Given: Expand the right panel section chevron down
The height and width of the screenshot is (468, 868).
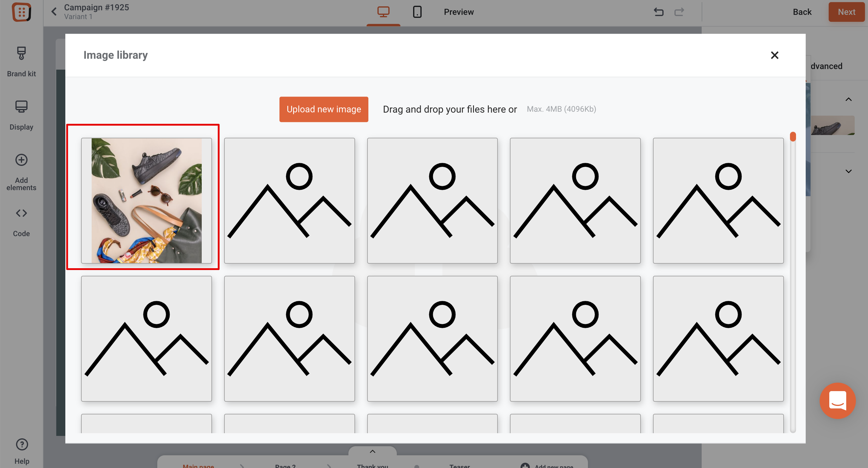Looking at the screenshot, I should [x=848, y=171].
